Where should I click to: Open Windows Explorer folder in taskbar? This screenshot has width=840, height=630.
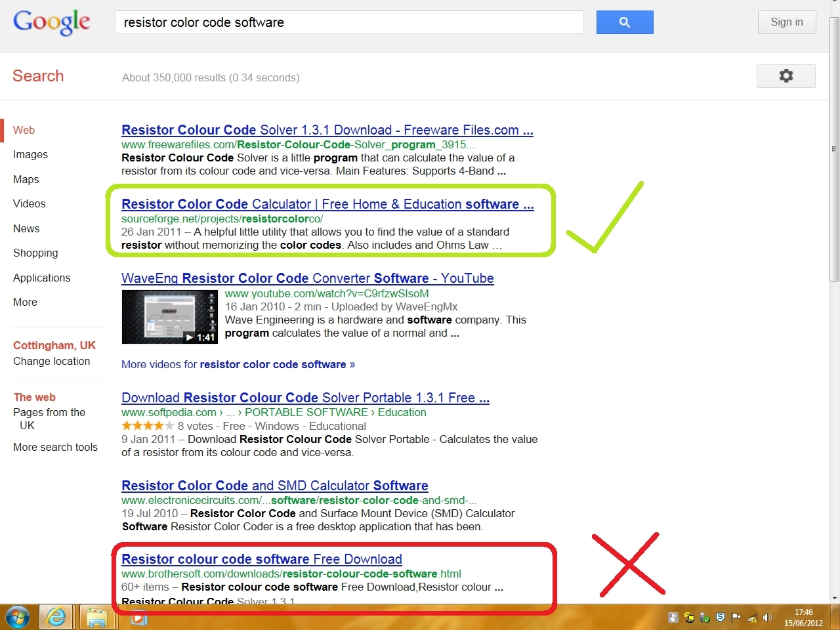[97, 618]
